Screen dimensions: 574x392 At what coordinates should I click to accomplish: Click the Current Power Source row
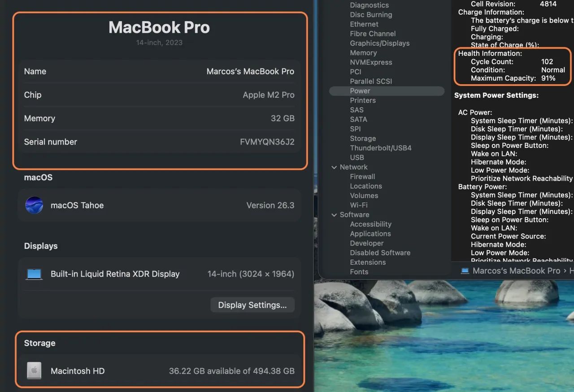point(509,236)
